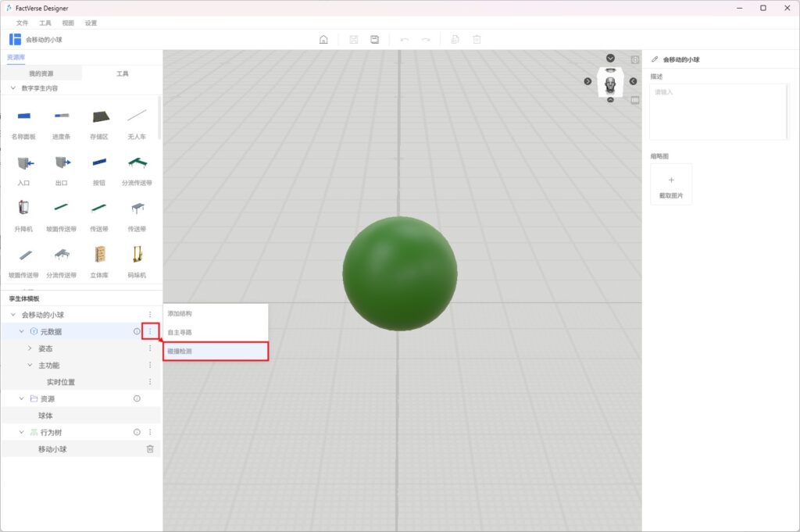The height and width of the screenshot is (532, 800).
Task: Click the 描述 description text field
Action: [x=719, y=112]
